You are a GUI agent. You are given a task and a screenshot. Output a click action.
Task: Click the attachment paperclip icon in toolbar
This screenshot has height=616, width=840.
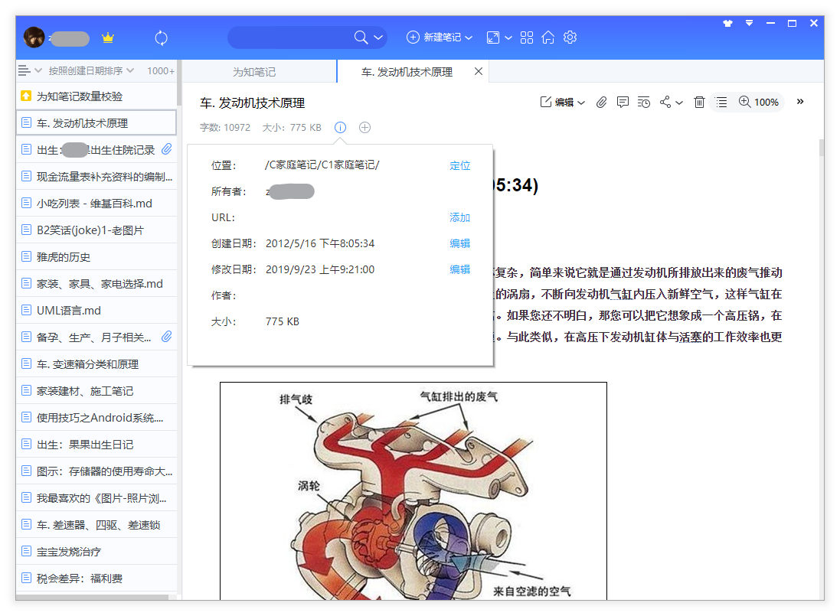point(602,103)
